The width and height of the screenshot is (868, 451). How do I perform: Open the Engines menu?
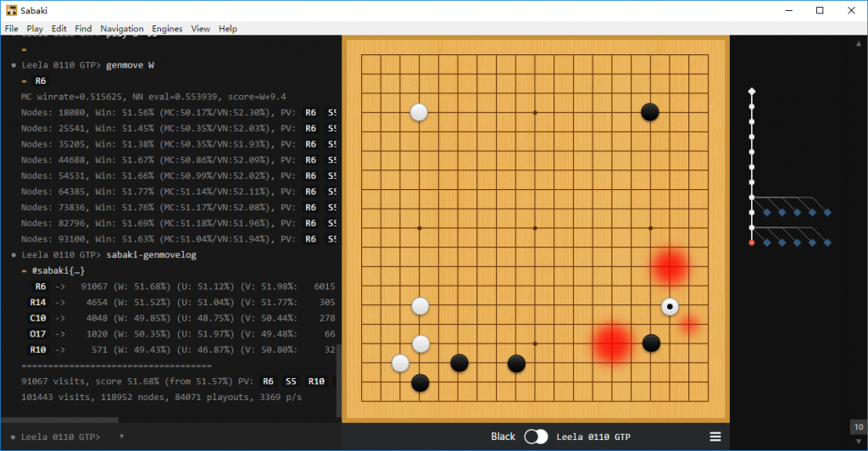click(167, 28)
